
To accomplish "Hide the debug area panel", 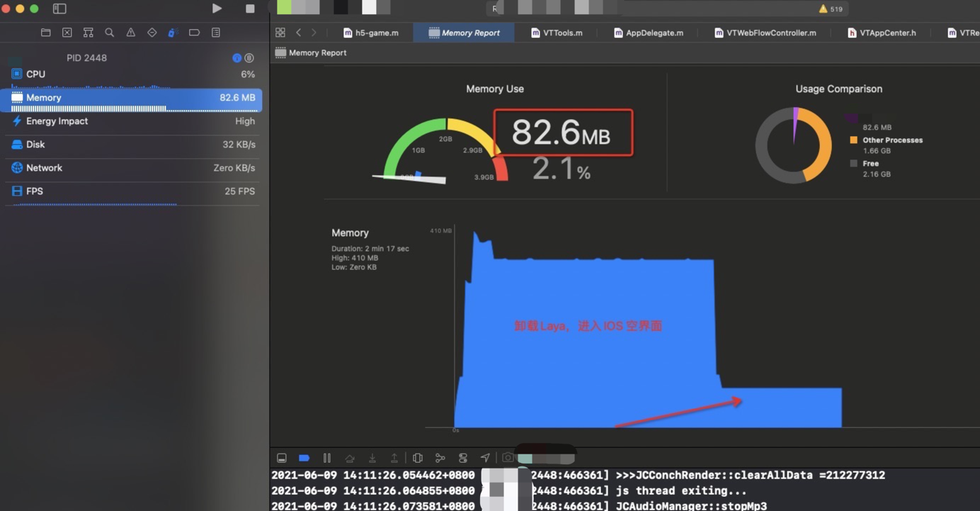I will 282,458.
